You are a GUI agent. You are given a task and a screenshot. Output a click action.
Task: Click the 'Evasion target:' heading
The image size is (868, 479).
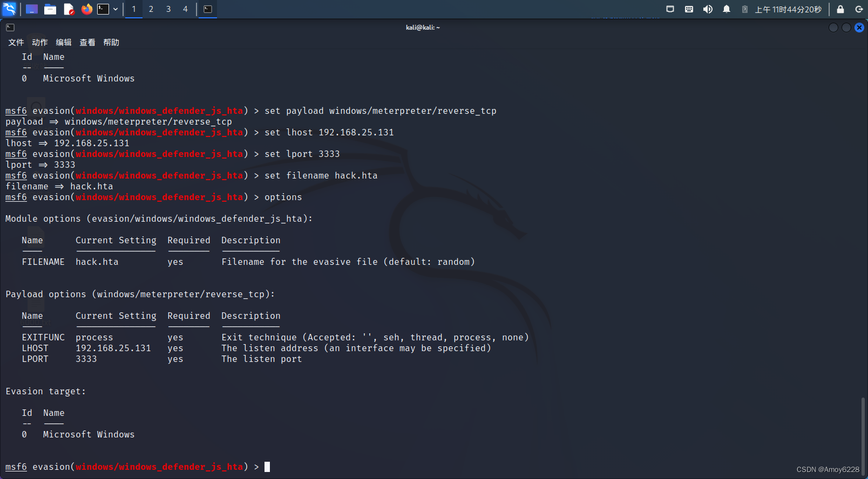tap(46, 392)
